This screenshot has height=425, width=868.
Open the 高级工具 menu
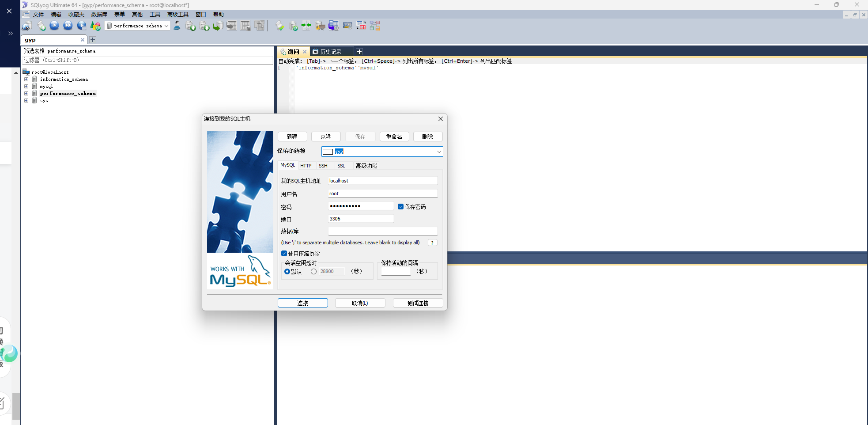(178, 15)
